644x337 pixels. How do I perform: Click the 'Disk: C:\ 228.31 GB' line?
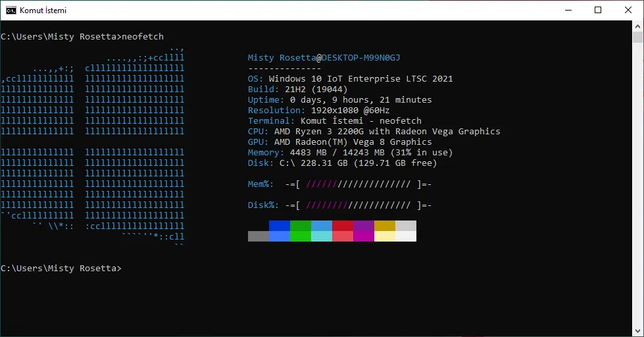tap(343, 163)
